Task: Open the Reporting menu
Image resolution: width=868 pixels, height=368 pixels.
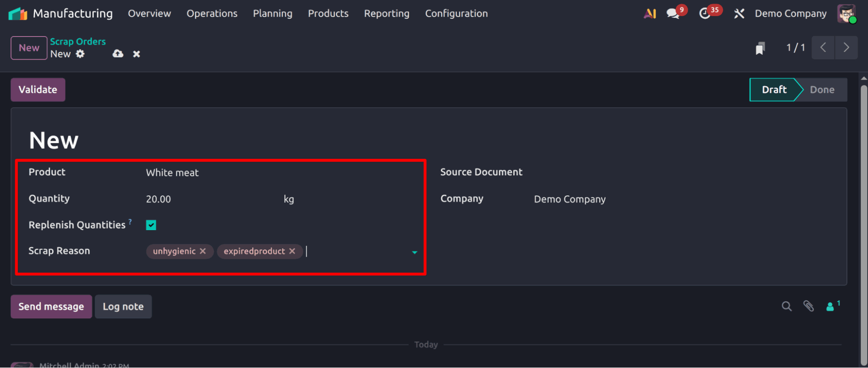Action: [387, 14]
